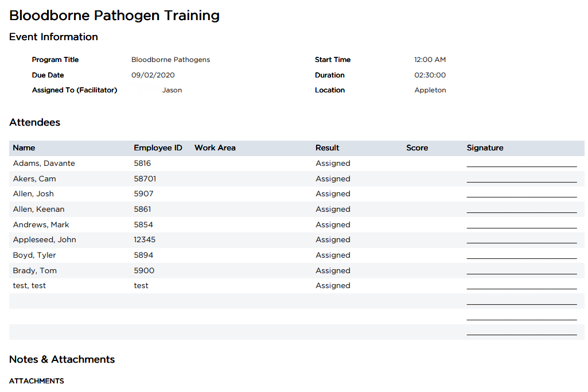The width and height of the screenshot is (588, 392).
Task: Select the Work Area column header
Action: click(215, 148)
